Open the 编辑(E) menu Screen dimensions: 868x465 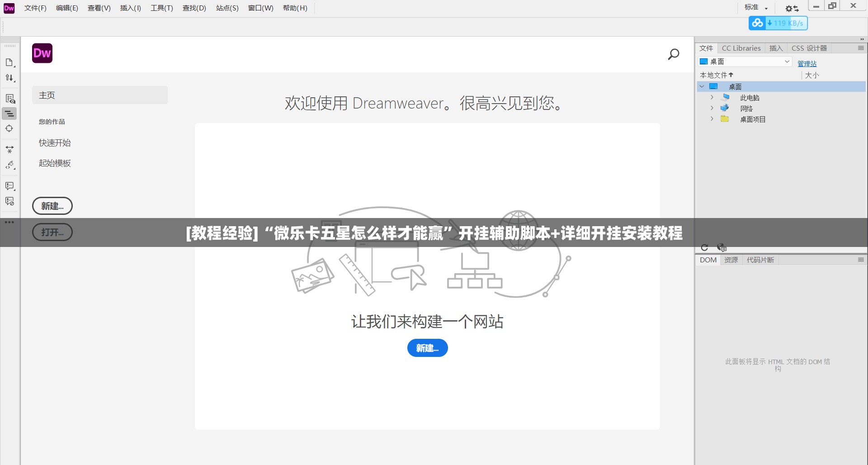[x=67, y=8]
